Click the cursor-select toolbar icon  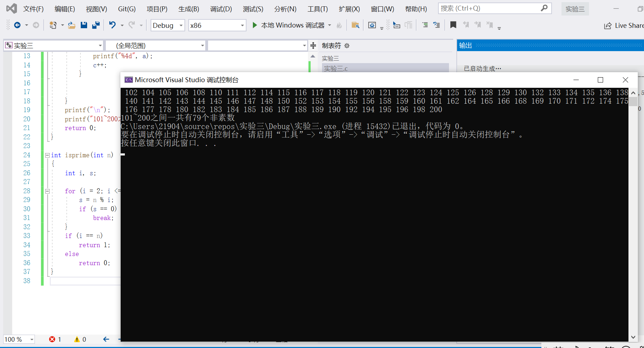pyautogui.click(x=397, y=25)
